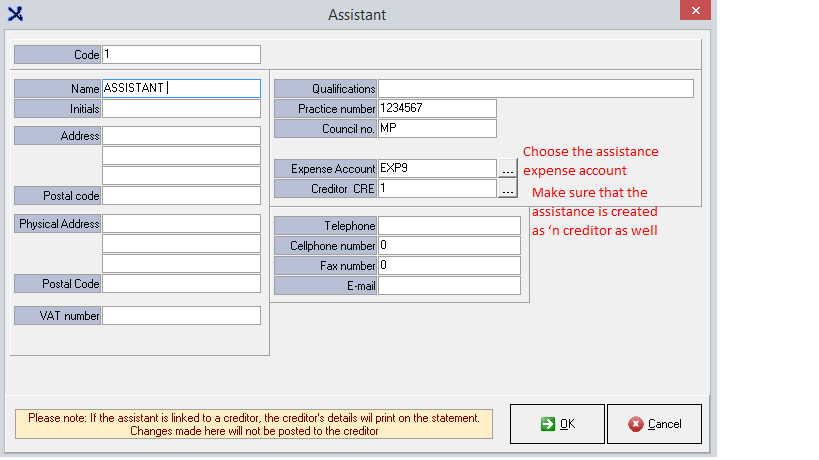Open the Expense Account lookup browse button
The image size is (819, 460).
pyautogui.click(x=508, y=168)
